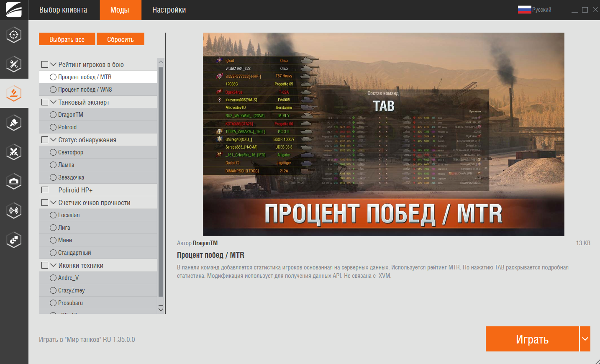The image size is (600, 364).
Task: Click the launcher logo in the top-left corner
Action: coord(14,10)
